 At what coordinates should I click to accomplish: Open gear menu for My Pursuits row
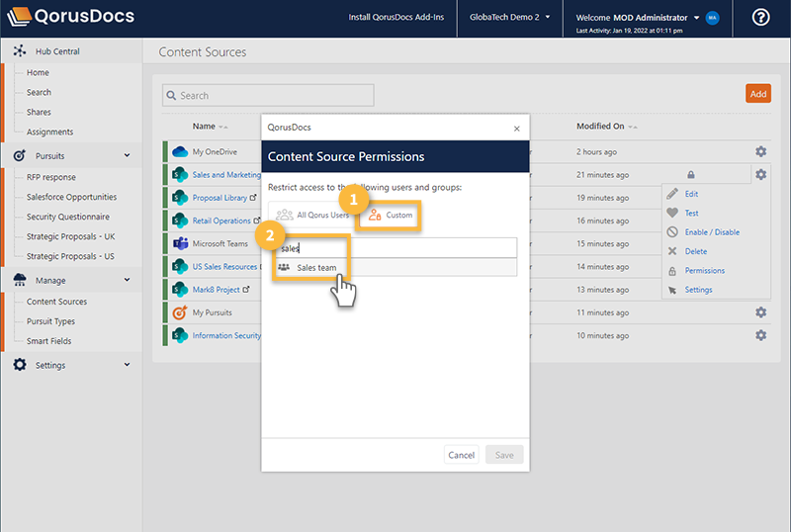click(x=760, y=312)
